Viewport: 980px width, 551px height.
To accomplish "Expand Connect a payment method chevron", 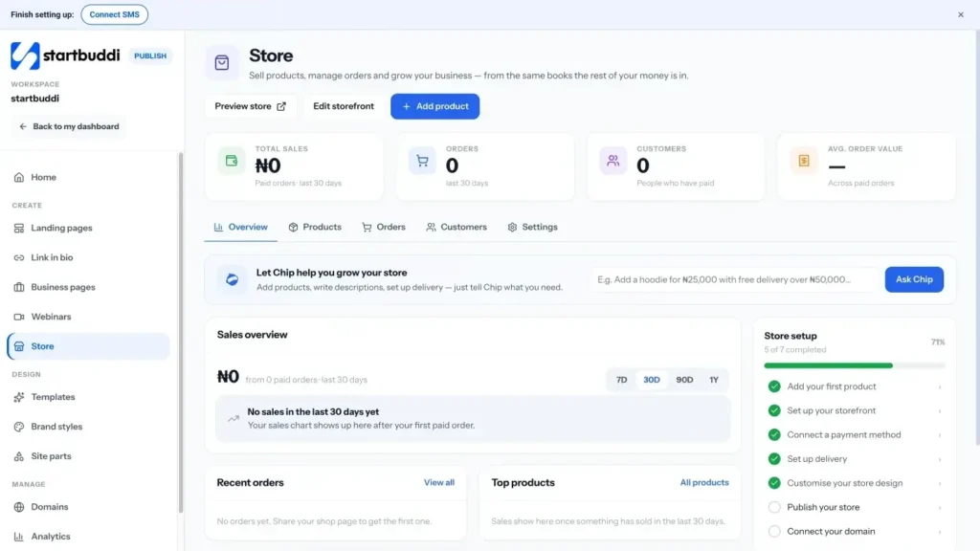I will coord(940,435).
